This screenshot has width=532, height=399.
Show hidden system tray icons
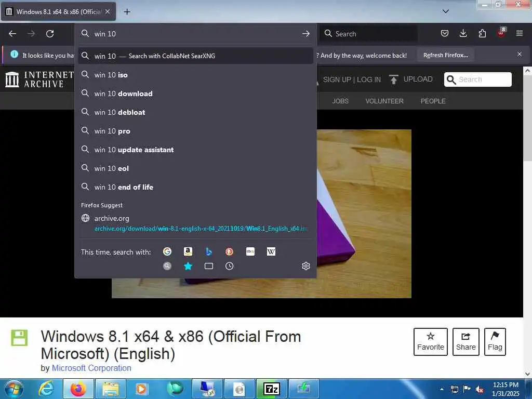442,389
